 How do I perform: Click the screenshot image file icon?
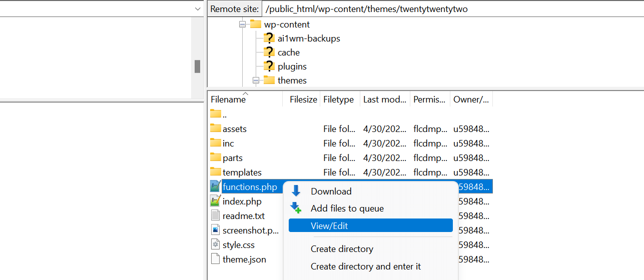click(x=215, y=230)
